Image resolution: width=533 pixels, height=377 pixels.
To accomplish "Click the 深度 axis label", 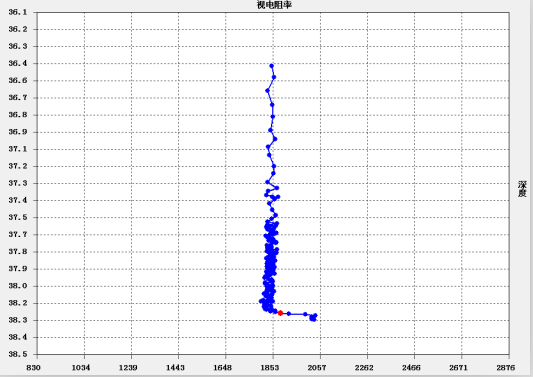I will tap(522, 189).
